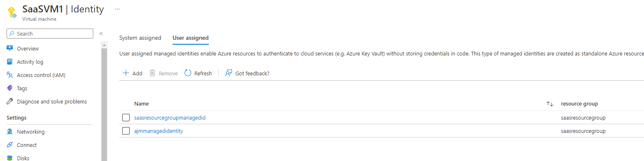Click the Add button
Screen dimensions: 644x161
(133, 73)
